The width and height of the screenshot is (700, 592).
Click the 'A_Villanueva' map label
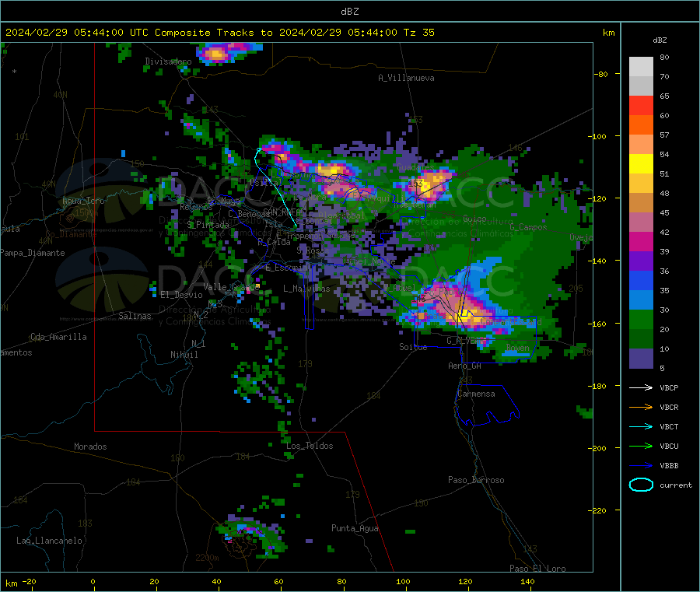click(406, 78)
